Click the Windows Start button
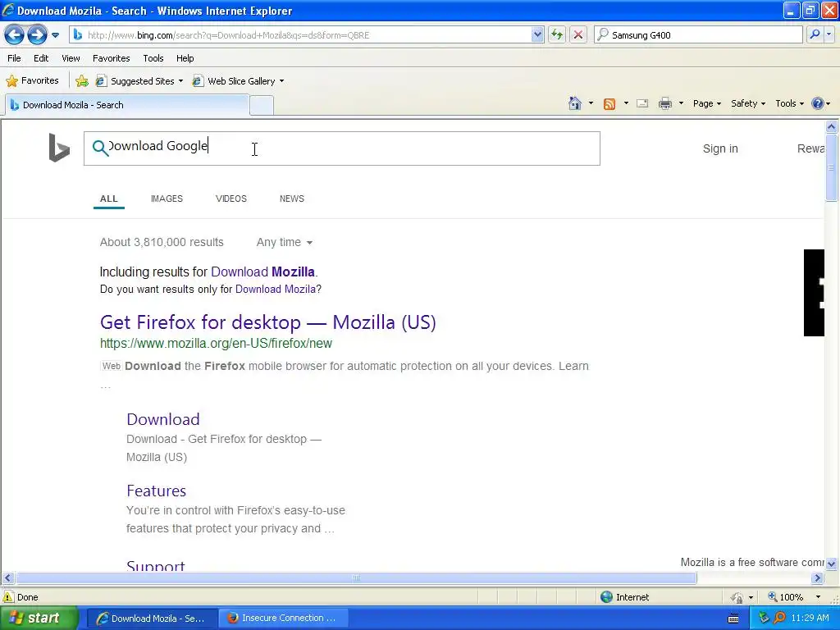The width and height of the screenshot is (840, 630). pyautogui.click(x=39, y=619)
